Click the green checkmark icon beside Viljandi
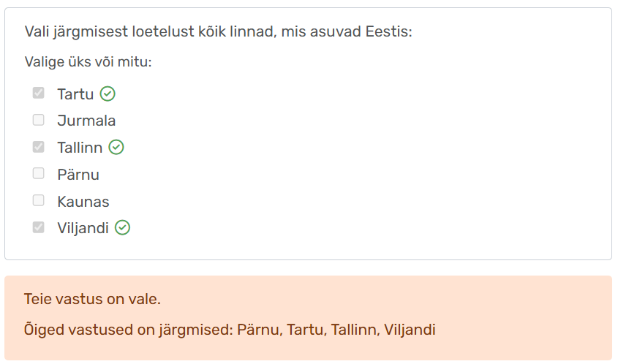The height and width of the screenshot is (364, 618). pyautogui.click(x=123, y=228)
